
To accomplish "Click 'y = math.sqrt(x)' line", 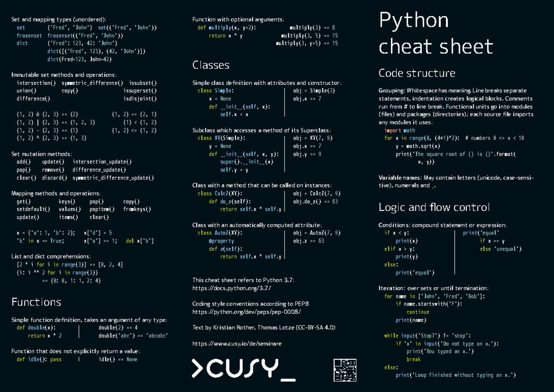I will pos(418,146).
